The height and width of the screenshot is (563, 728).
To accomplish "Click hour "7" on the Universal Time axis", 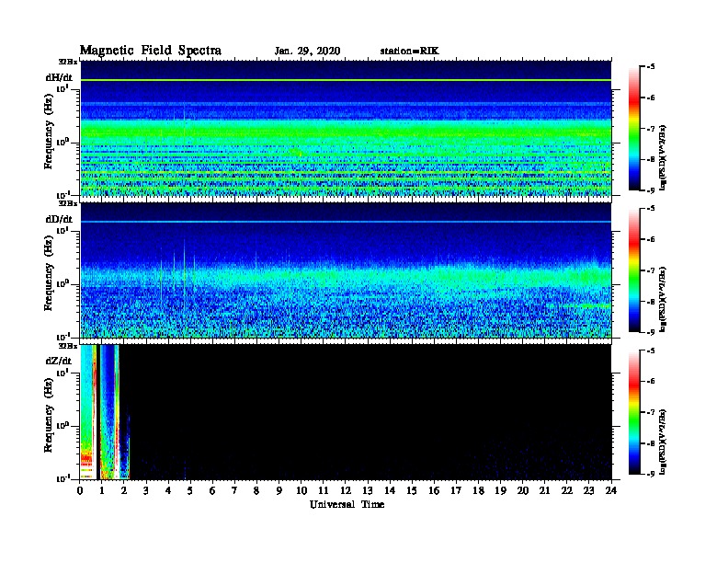I will [x=234, y=490].
